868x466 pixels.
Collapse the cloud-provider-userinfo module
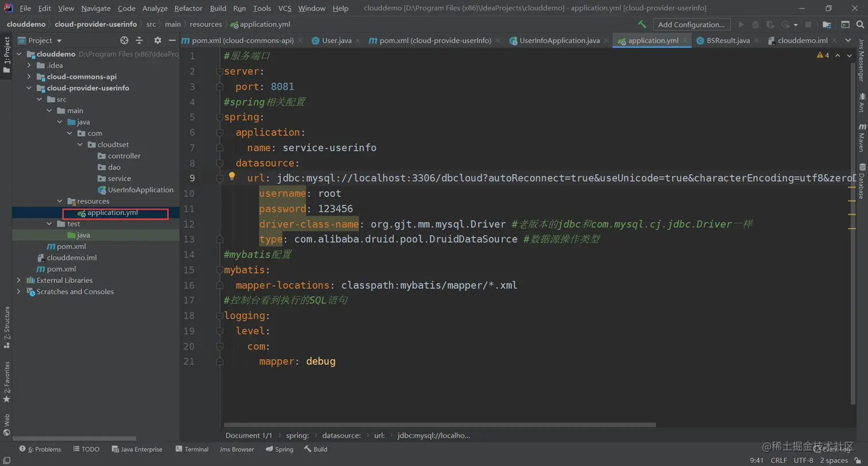(x=29, y=88)
